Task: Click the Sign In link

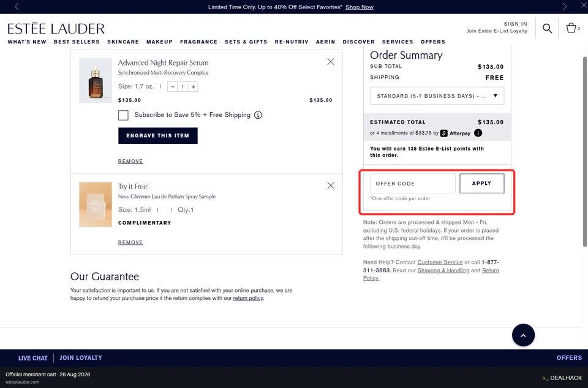Action: click(515, 24)
